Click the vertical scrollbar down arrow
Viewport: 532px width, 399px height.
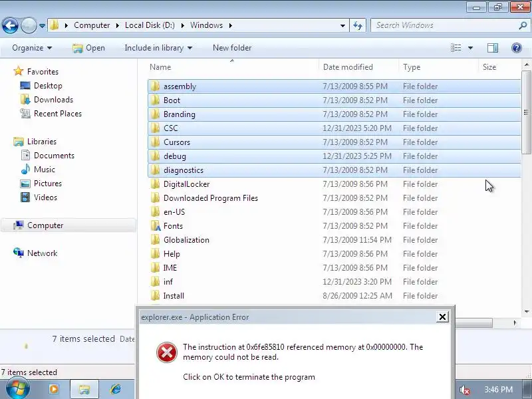coord(526,311)
